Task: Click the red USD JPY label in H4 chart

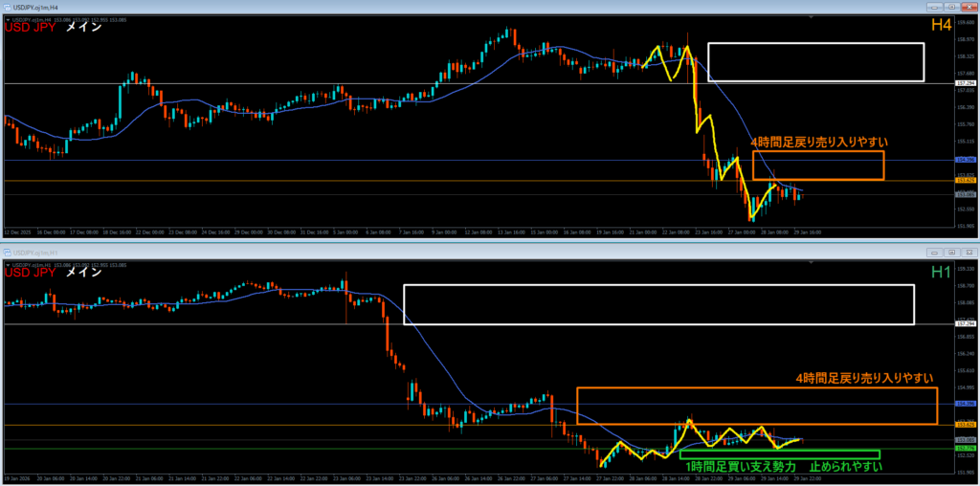Action: [31, 28]
